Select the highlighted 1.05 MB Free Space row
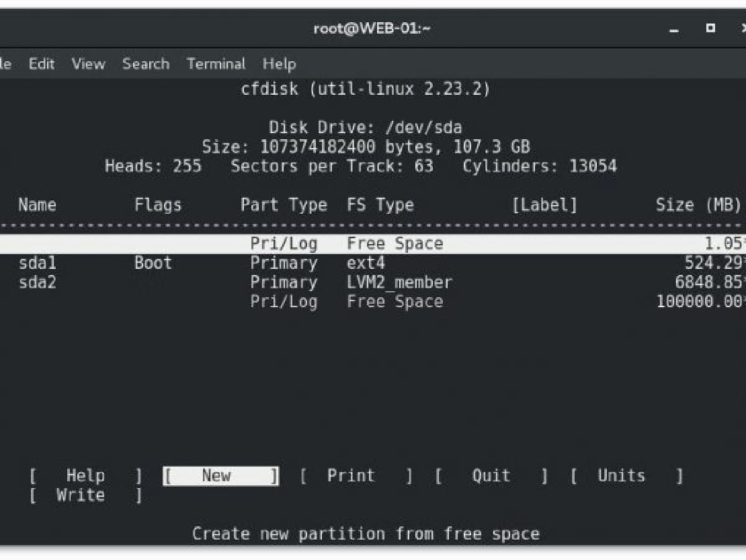The width and height of the screenshot is (746, 560). point(373,243)
